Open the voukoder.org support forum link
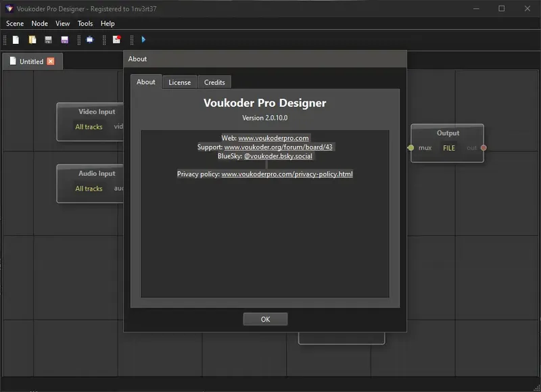 coord(278,147)
